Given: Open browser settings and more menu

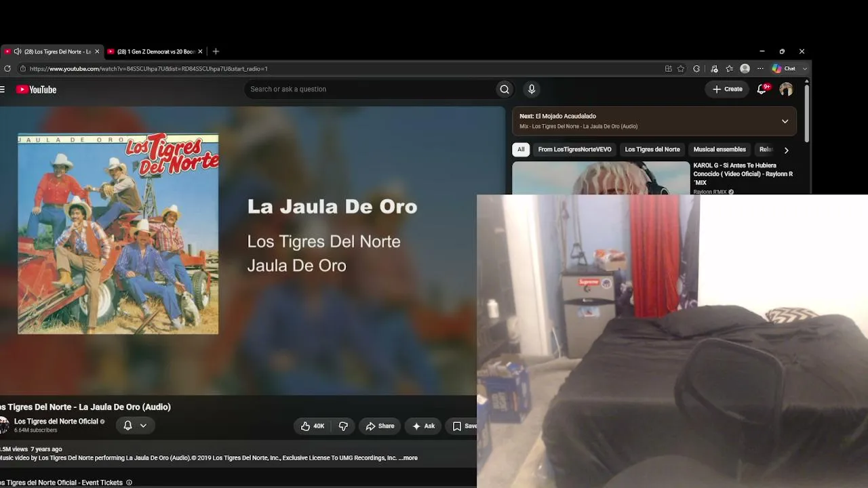Looking at the screenshot, I should coord(760,68).
